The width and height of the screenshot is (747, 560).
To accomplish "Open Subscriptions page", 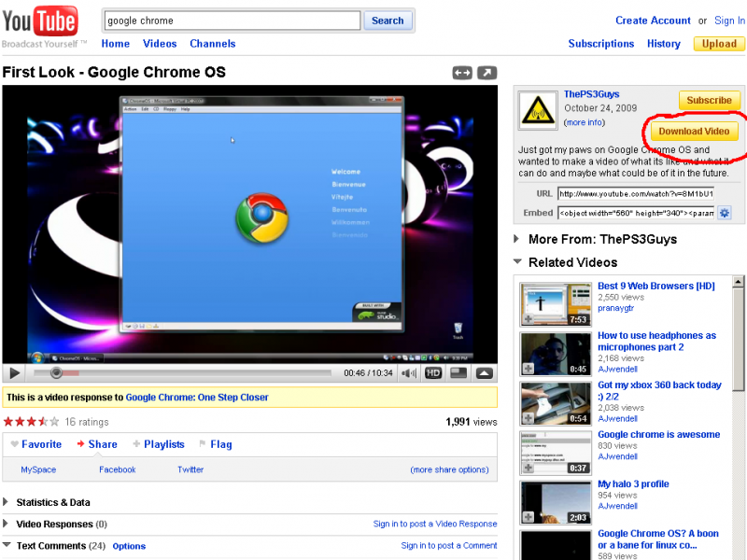I will (600, 44).
